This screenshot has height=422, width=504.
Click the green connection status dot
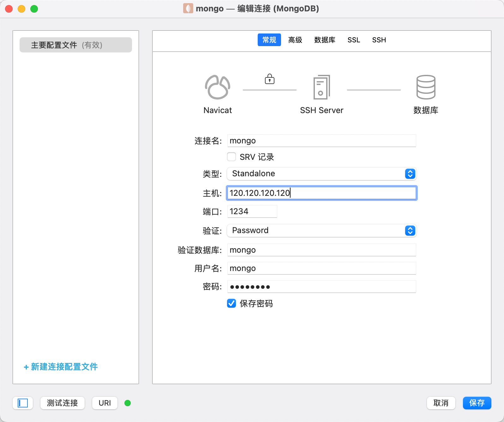(128, 403)
